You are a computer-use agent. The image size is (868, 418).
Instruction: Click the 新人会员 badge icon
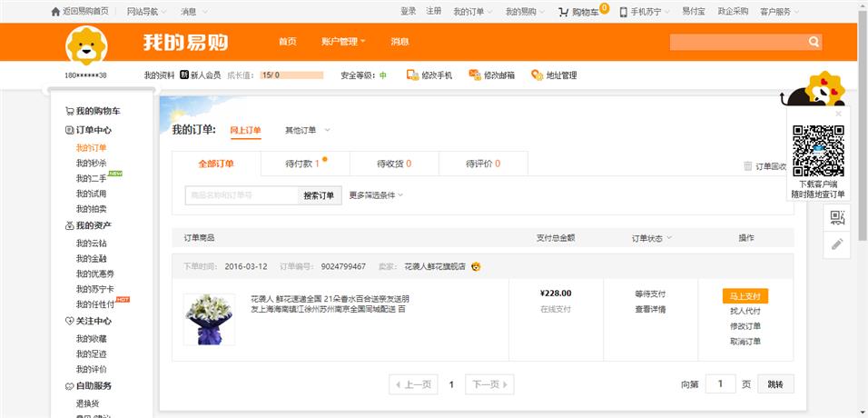point(184,75)
